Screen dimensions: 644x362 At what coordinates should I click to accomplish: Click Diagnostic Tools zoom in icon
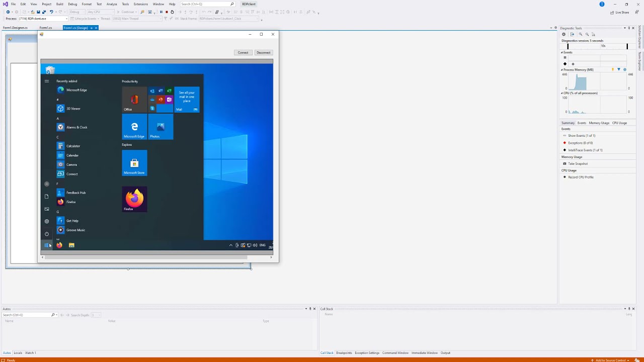[581, 34]
